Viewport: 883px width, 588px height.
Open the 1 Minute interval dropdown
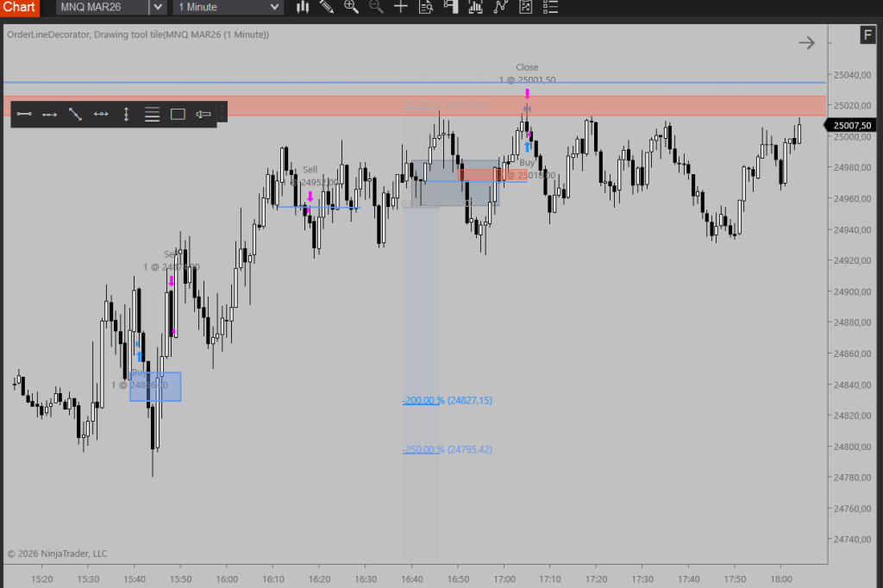click(x=274, y=7)
